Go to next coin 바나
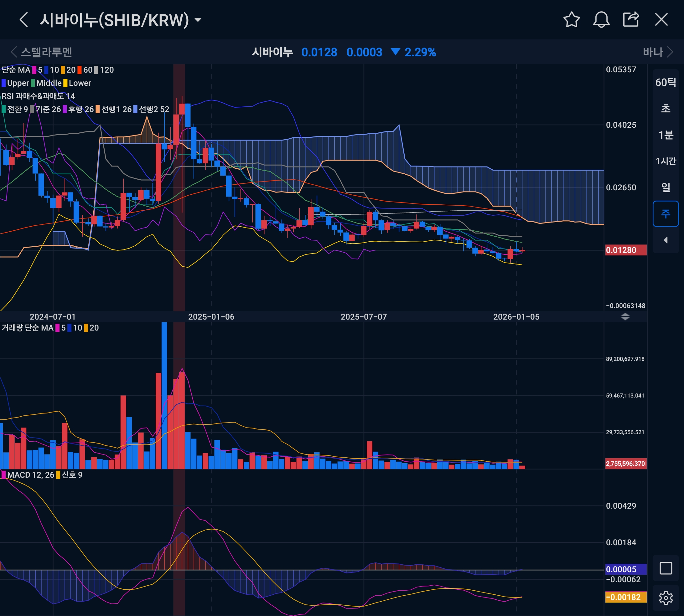This screenshot has width=684, height=616. click(658, 52)
